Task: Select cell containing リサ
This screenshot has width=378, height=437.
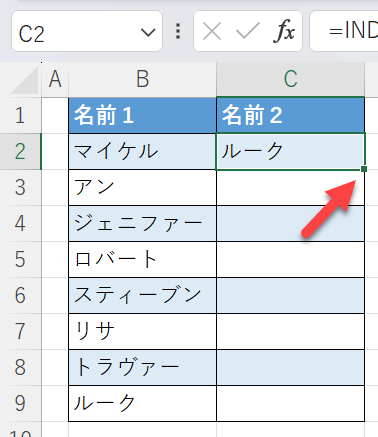Action: tap(142, 332)
